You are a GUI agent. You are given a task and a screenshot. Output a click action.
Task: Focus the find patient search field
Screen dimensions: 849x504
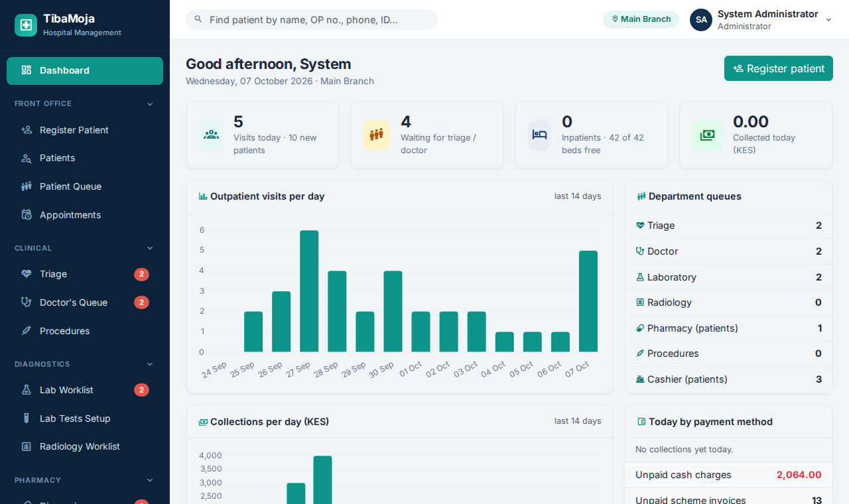click(312, 20)
